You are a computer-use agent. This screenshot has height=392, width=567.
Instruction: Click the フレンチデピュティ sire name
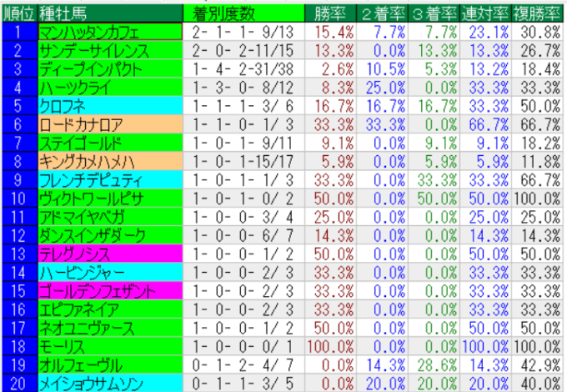(x=110, y=180)
